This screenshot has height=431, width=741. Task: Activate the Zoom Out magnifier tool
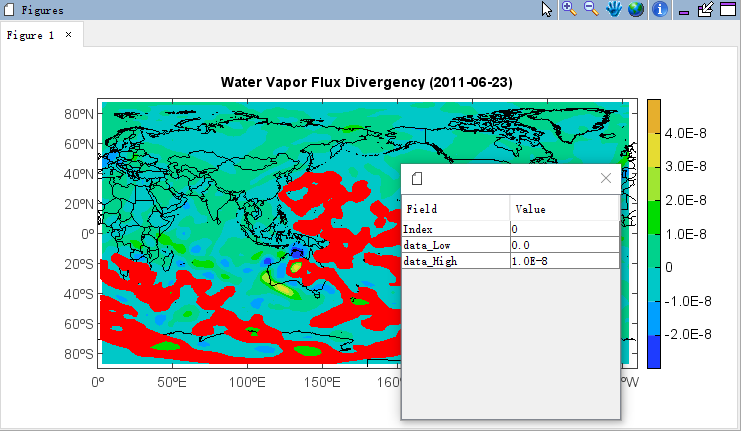[x=591, y=9]
